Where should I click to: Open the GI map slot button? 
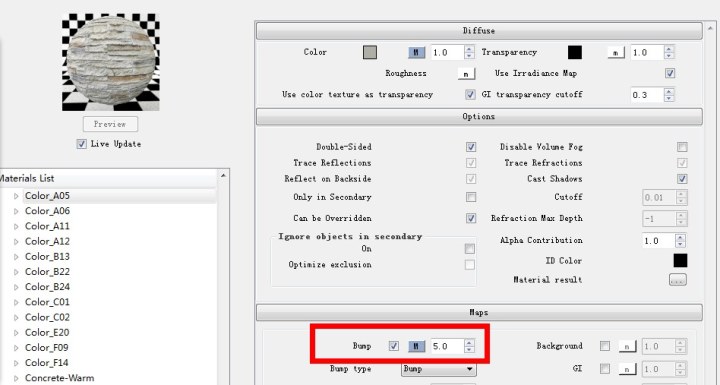click(x=627, y=368)
